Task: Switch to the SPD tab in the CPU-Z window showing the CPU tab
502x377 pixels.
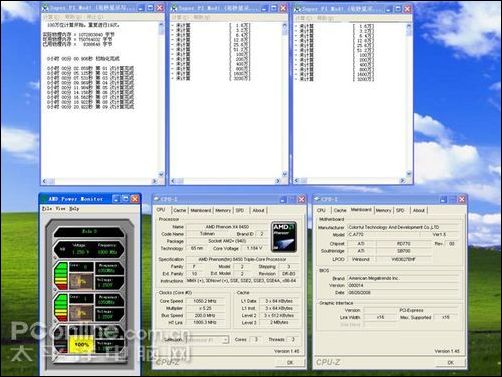Action: pyautogui.click(x=240, y=210)
